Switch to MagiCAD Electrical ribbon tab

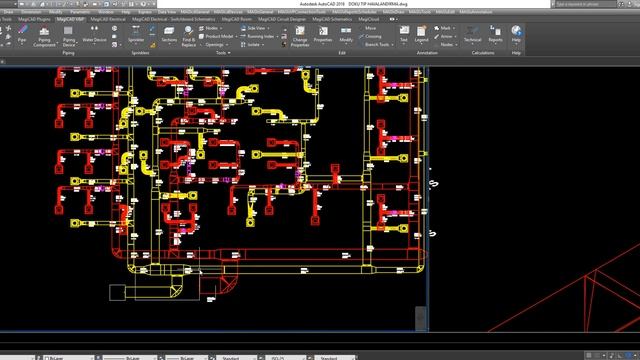(108, 19)
